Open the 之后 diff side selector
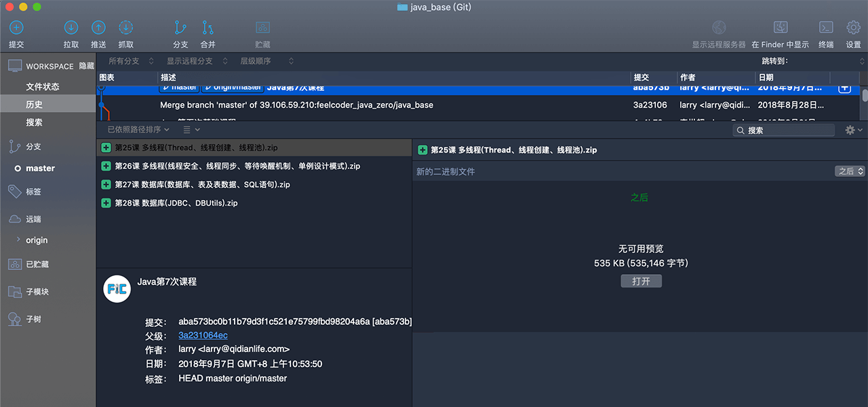 (850, 172)
